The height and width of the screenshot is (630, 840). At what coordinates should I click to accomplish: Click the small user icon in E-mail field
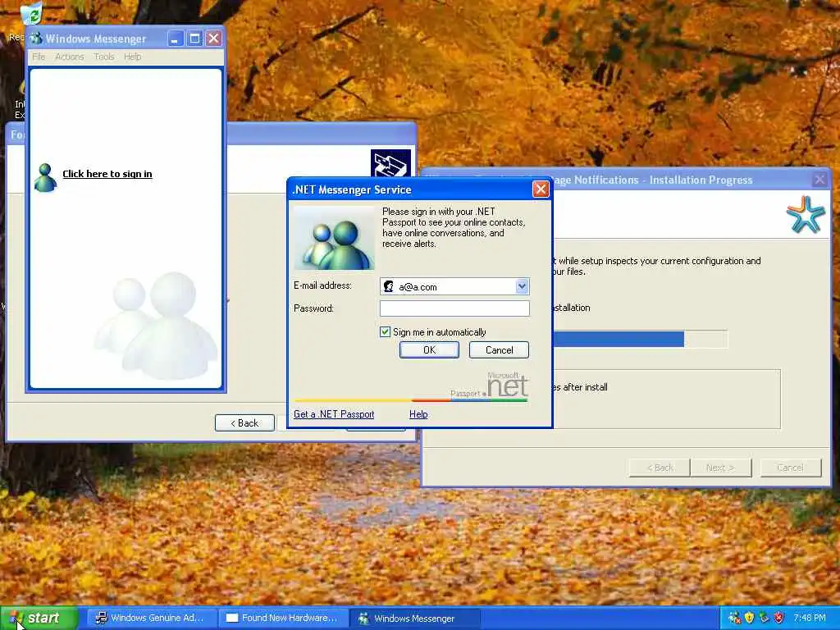[x=389, y=286]
